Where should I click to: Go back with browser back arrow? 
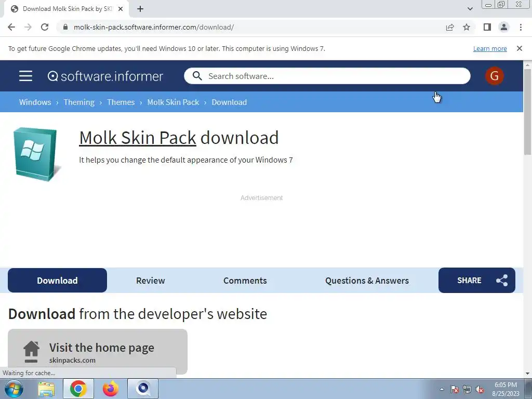pos(11,27)
